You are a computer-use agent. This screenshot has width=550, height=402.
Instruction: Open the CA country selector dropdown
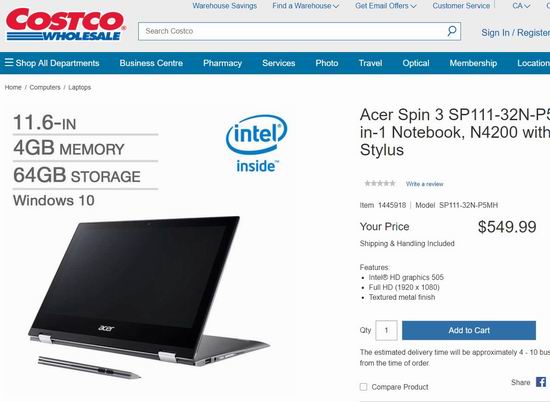(x=521, y=6)
